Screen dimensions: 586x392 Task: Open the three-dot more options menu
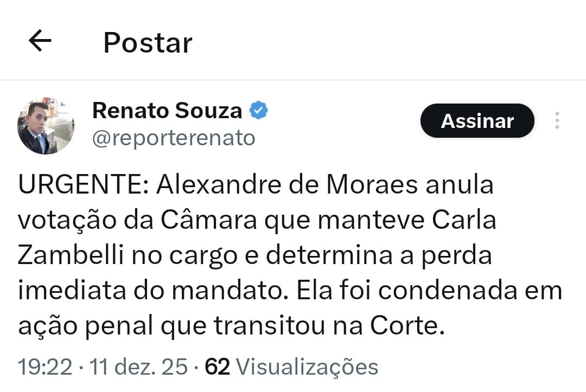[557, 120]
